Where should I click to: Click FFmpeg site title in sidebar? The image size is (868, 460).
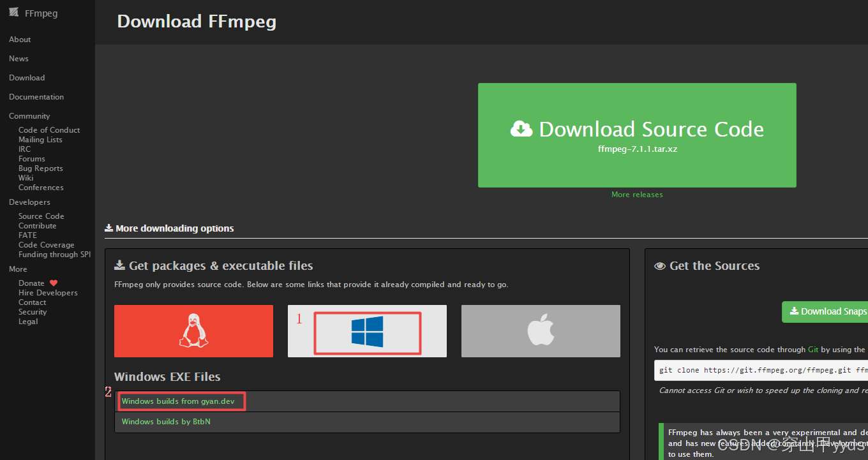[x=41, y=13]
